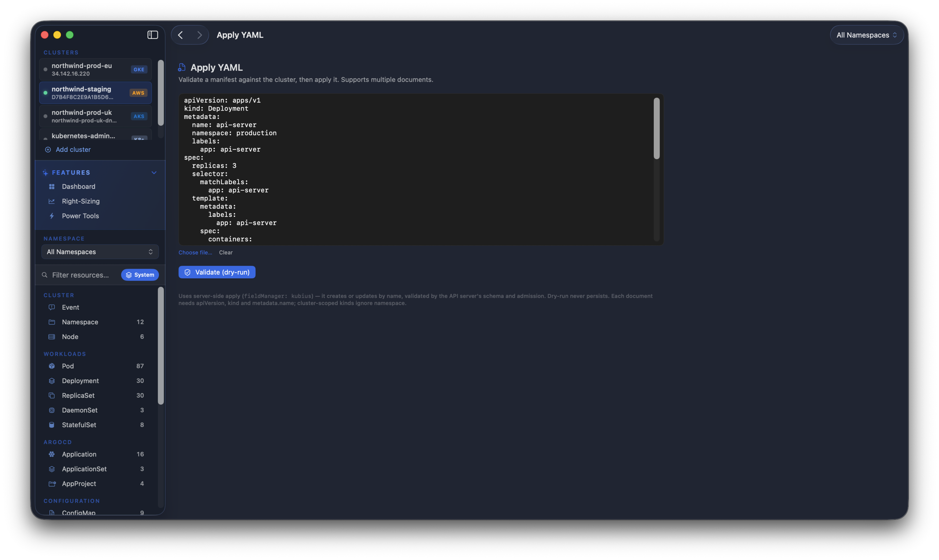This screenshot has width=939, height=560.
Task: Click the Namespace count 12
Action: (x=140, y=322)
